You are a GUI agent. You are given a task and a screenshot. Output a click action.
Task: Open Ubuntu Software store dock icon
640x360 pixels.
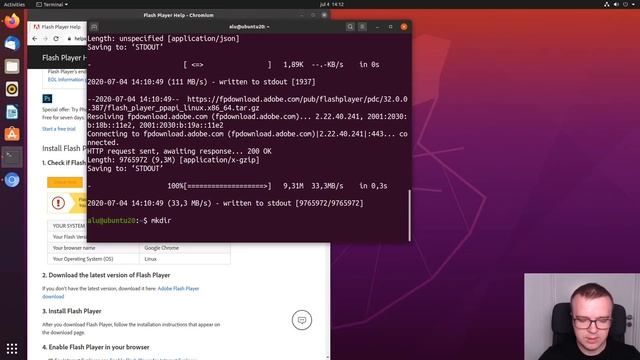pyautogui.click(x=12, y=134)
